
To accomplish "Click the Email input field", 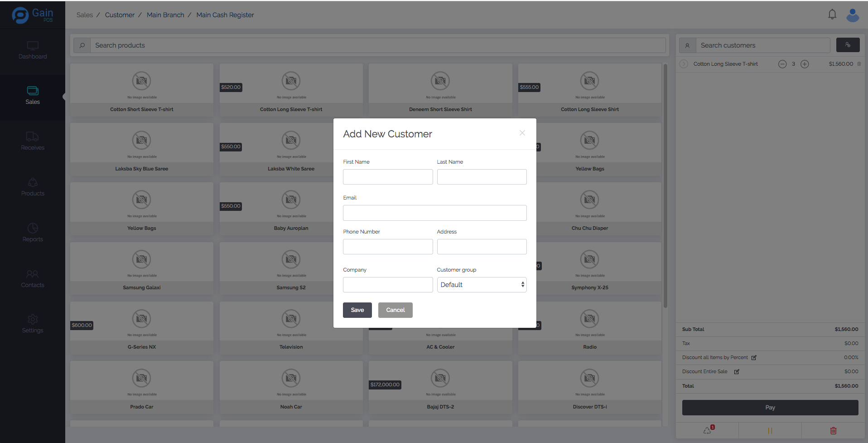I will (434, 213).
